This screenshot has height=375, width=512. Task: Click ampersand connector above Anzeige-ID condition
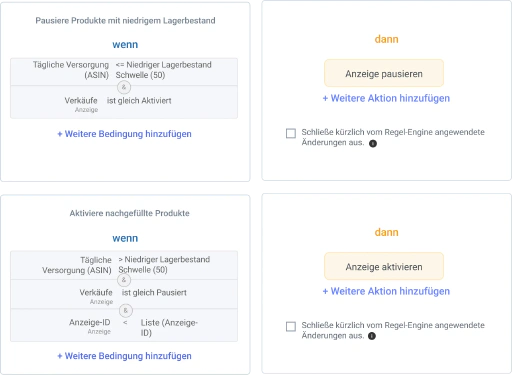point(126,310)
